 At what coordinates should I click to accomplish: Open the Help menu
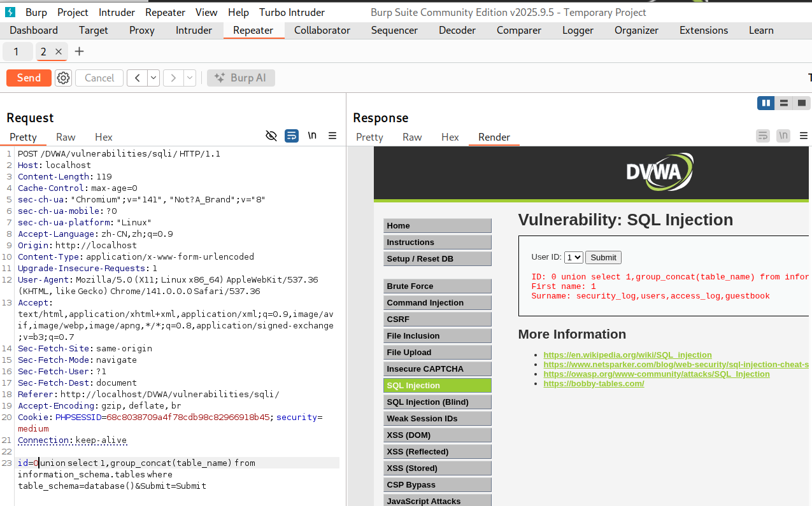tap(239, 12)
